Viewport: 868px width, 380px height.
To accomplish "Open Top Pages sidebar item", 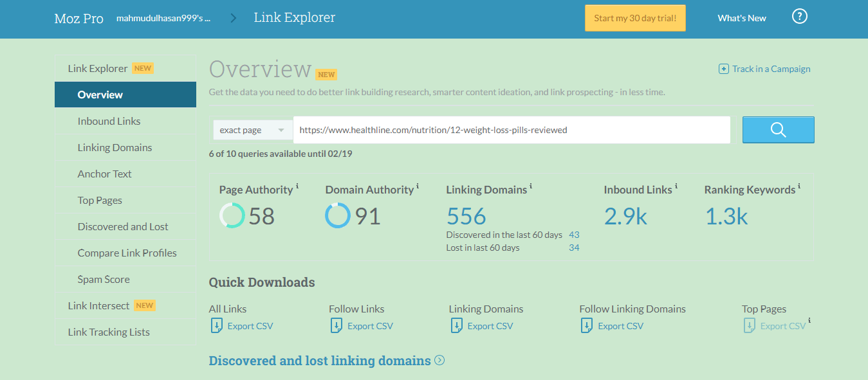I will tap(125, 200).
